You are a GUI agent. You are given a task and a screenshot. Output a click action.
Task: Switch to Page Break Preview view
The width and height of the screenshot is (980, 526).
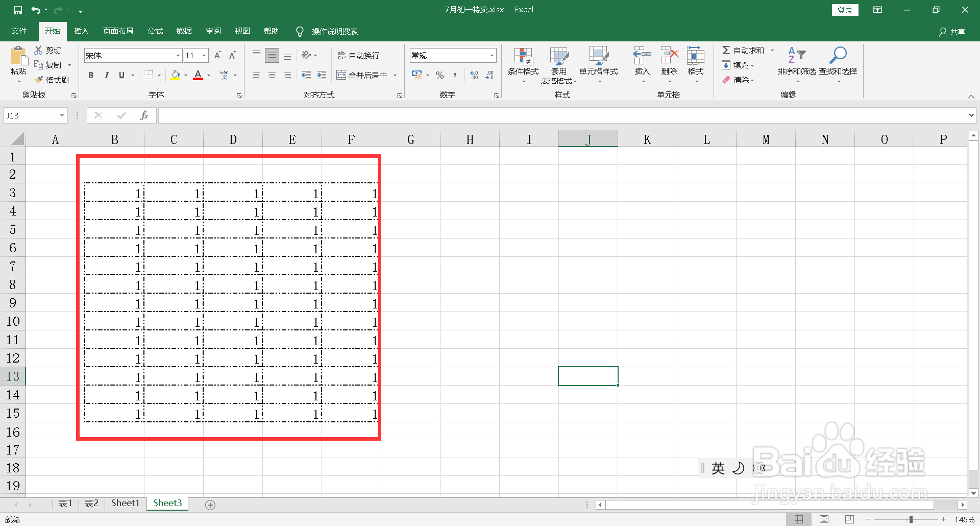(849, 519)
